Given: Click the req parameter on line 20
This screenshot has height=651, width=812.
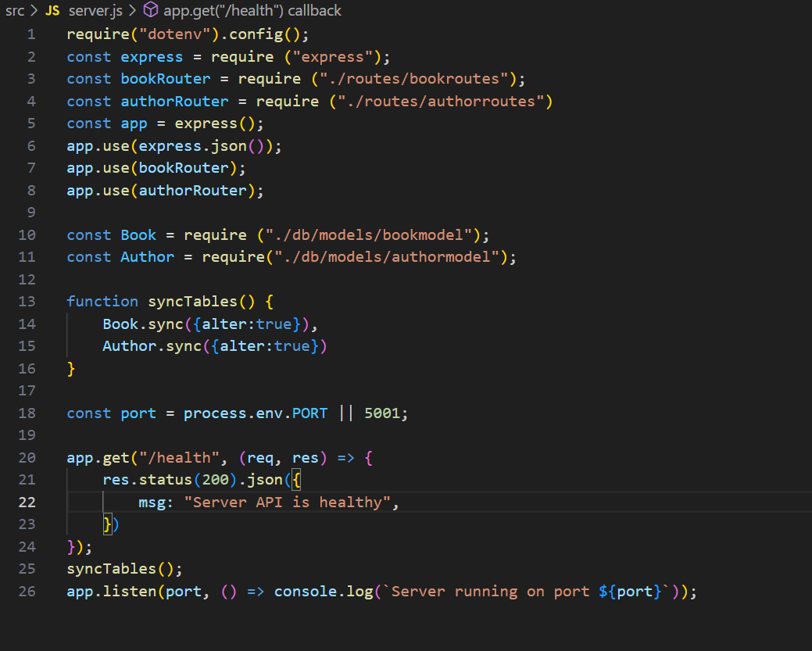Looking at the screenshot, I should pos(260,458).
